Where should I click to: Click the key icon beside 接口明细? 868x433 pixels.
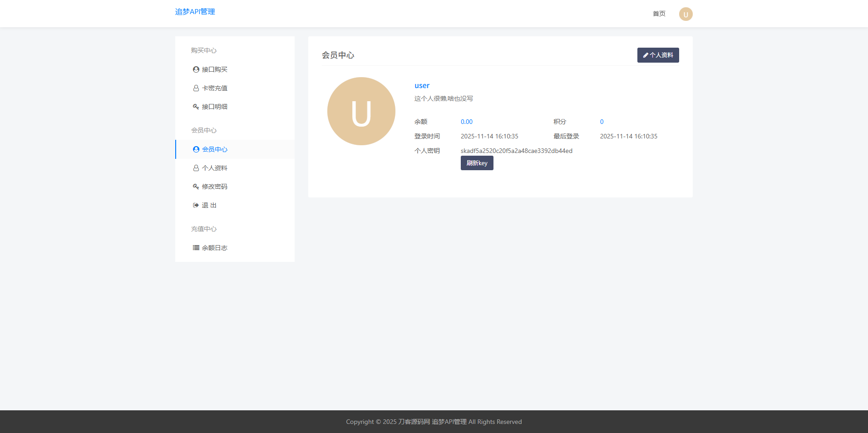click(x=196, y=107)
